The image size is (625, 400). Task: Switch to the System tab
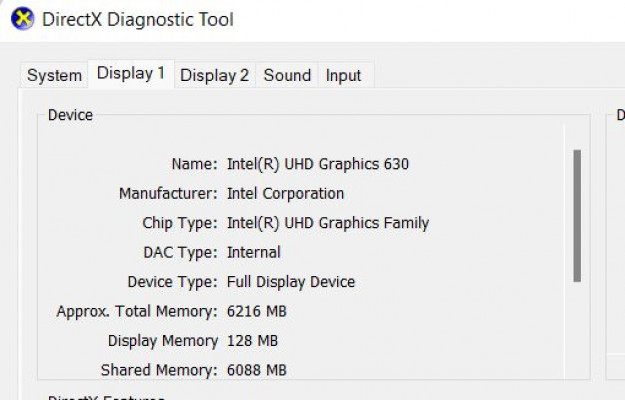54,75
